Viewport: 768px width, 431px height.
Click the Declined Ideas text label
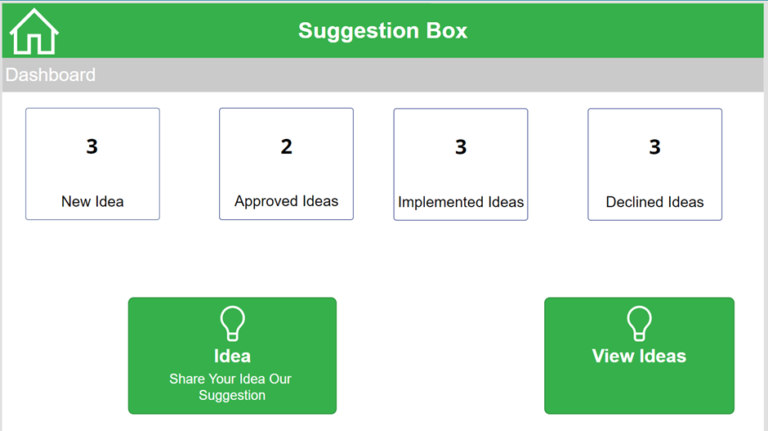tap(654, 202)
